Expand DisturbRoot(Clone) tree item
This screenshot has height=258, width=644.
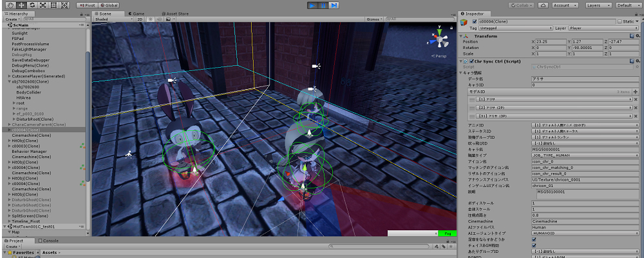pos(14,119)
